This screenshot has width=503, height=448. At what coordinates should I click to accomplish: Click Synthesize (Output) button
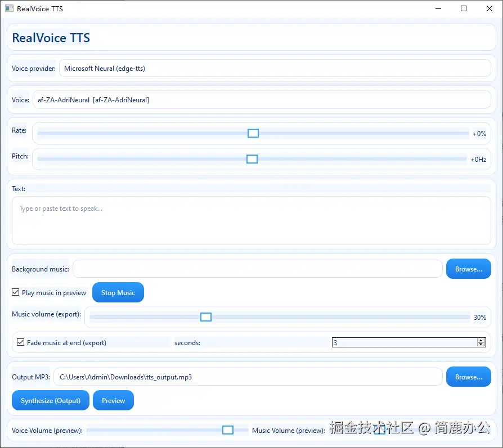coord(51,401)
